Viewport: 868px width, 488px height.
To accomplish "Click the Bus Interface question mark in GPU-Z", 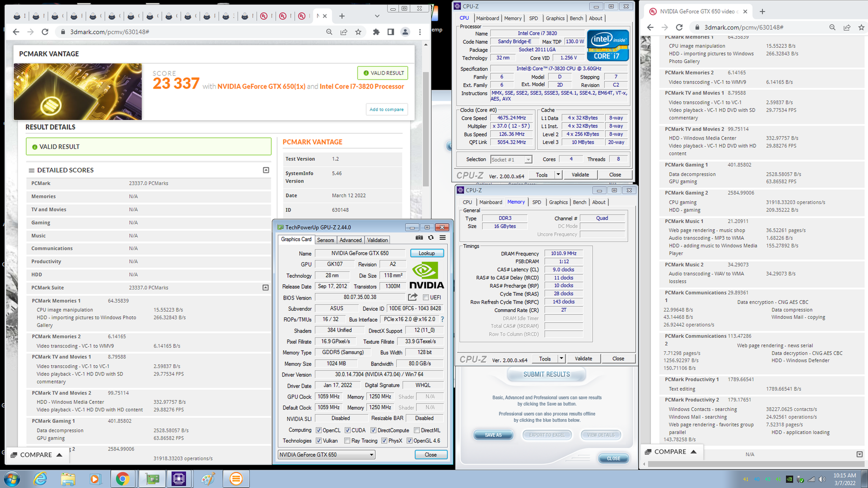I will point(442,319).
